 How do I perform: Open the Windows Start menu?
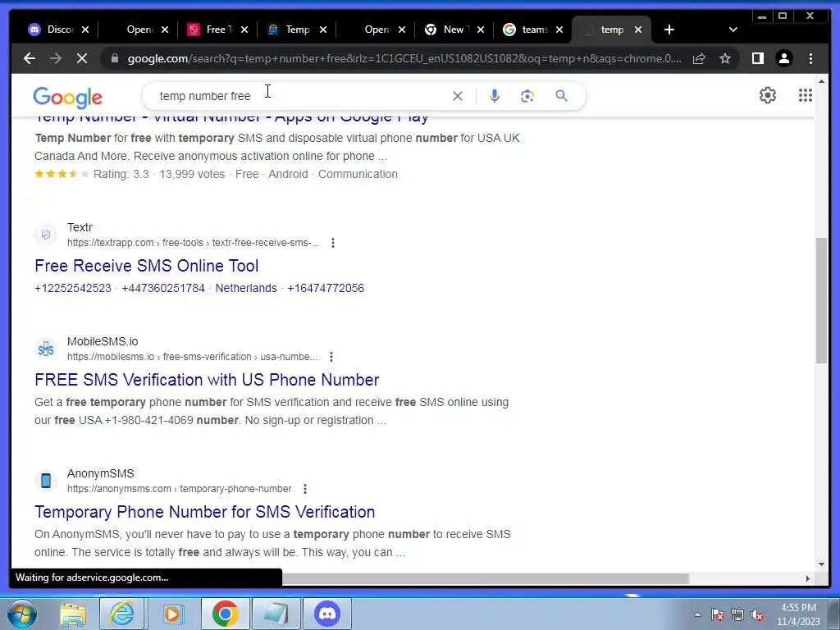21,614
